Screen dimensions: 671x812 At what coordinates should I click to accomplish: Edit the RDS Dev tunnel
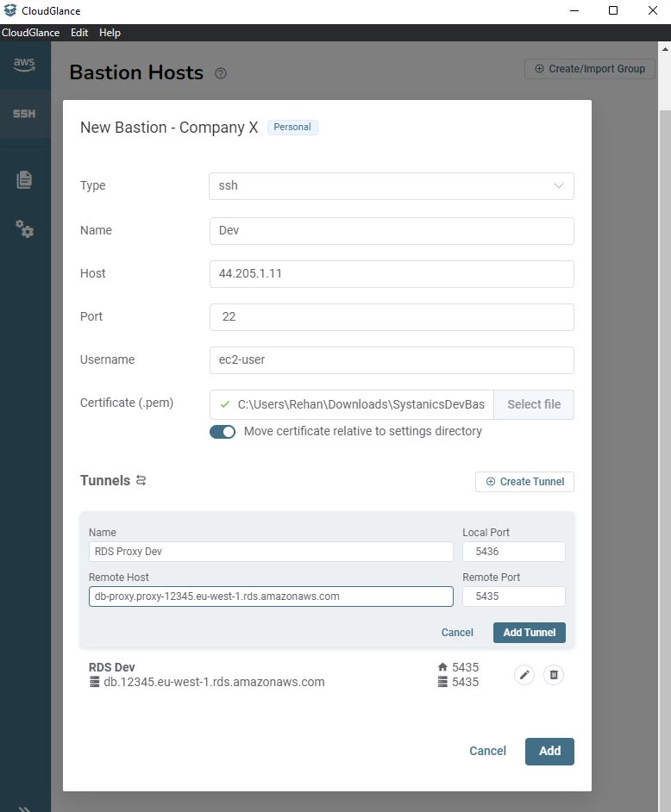pos(524,675)
